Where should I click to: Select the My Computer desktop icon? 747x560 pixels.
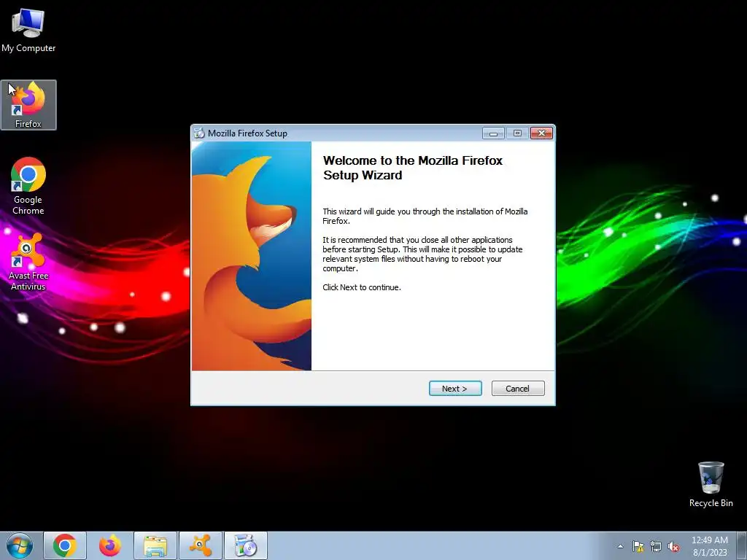pyautogui.click(x=28, y=31)
